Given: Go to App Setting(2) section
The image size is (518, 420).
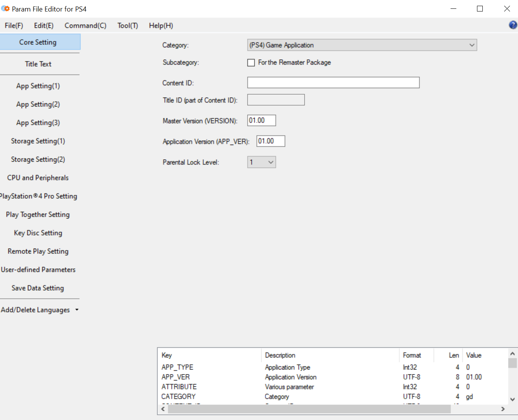Looking at the screenshot, I should pos(38,104).
